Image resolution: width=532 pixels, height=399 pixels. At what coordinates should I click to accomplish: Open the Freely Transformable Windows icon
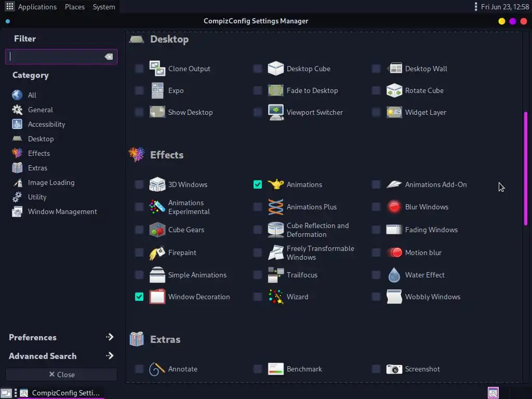pos(275,253)
